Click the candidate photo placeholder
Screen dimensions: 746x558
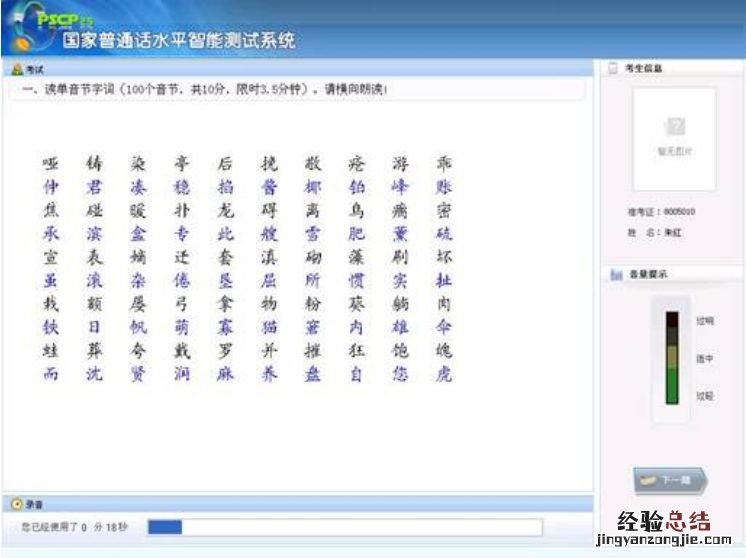coord(674,139)
